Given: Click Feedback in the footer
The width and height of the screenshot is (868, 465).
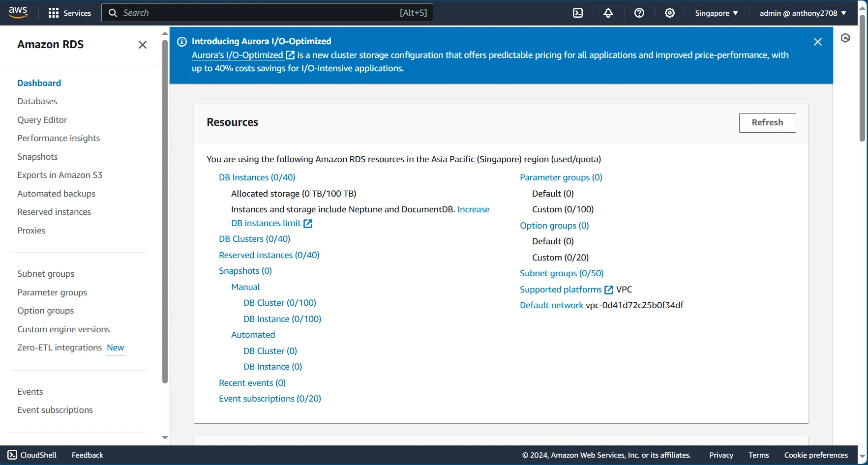Looking at the screenshot, I should [88, 455].
